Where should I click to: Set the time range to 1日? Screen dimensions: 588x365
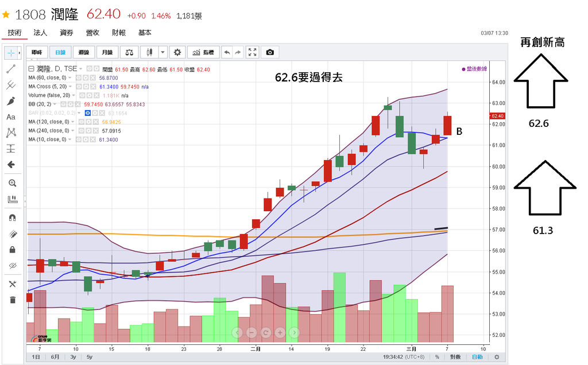[x=36, y=357]
